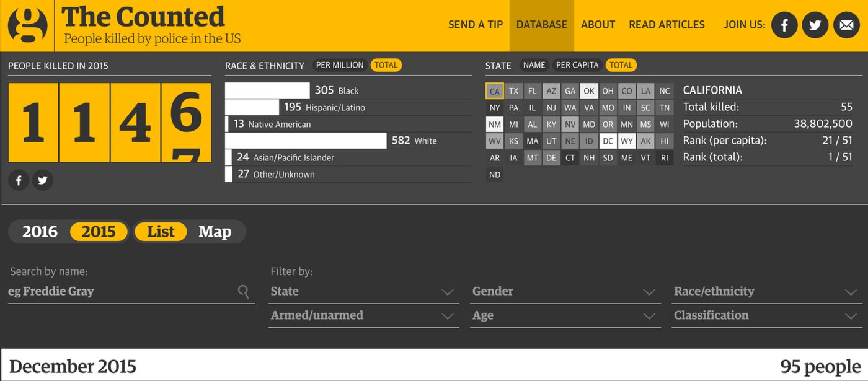This screenshot has height=381, width=868.
Task: Open the Guardian Facebook page from header
Action: tap(784, 25)
